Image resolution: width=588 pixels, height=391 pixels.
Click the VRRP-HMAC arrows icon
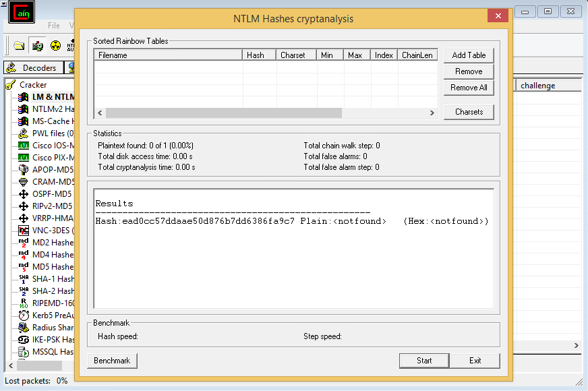click(23, 218)
